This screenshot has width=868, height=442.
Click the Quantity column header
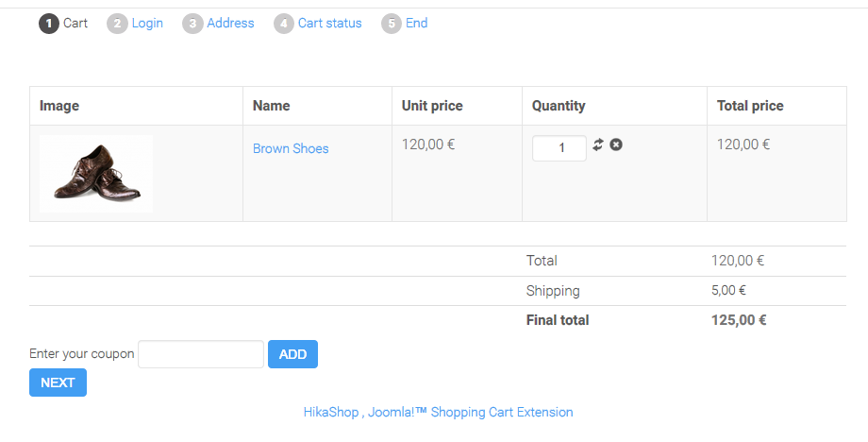click(x=559, y=106)
